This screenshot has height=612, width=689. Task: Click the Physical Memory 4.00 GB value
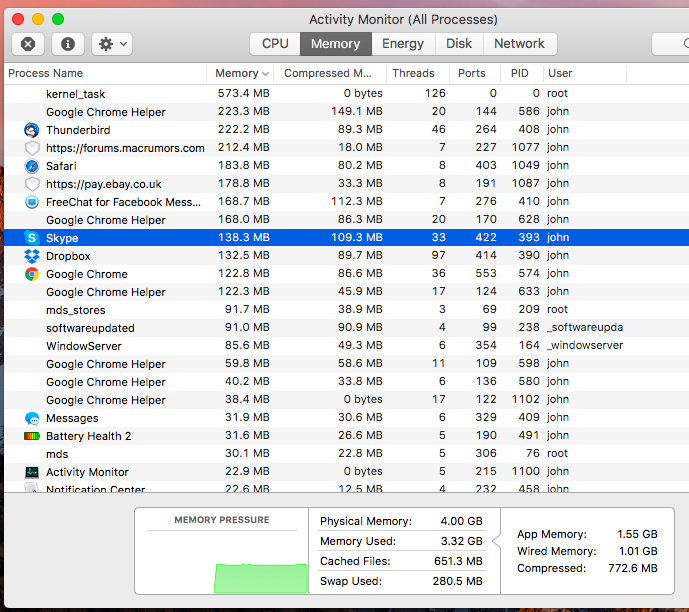(x=461, y=521)
